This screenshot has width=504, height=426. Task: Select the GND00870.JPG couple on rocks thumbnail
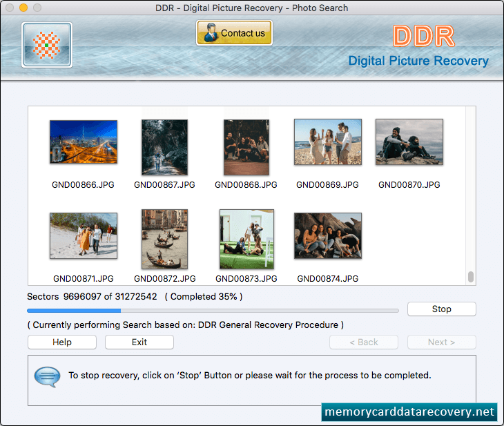coord(409,142)
